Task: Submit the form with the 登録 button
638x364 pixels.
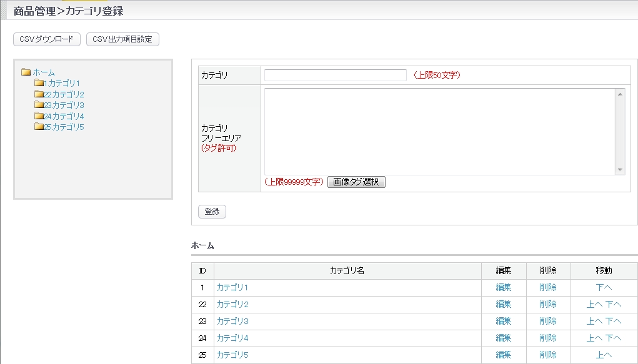Action: tap(212, 211)
